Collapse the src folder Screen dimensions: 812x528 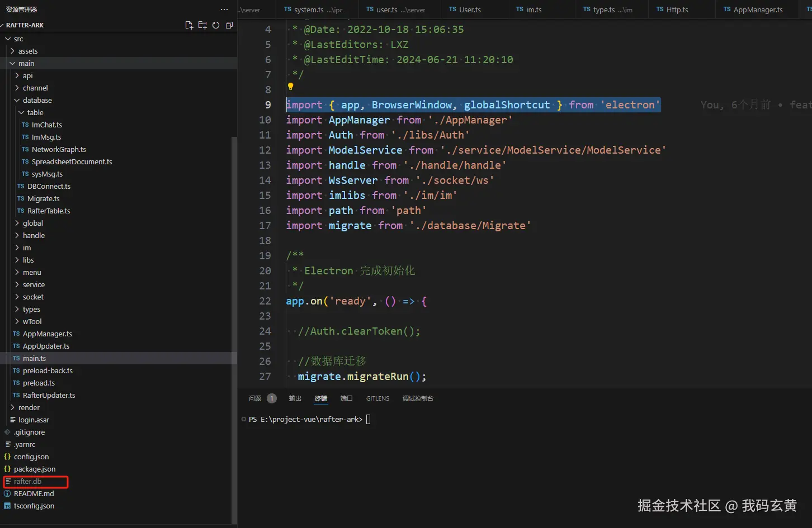pos(8,39)
